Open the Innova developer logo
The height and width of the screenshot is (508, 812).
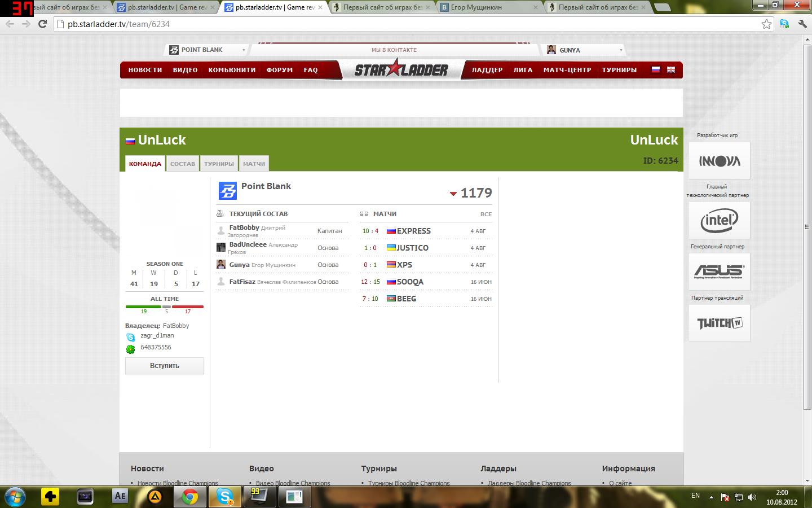point(720,161)
